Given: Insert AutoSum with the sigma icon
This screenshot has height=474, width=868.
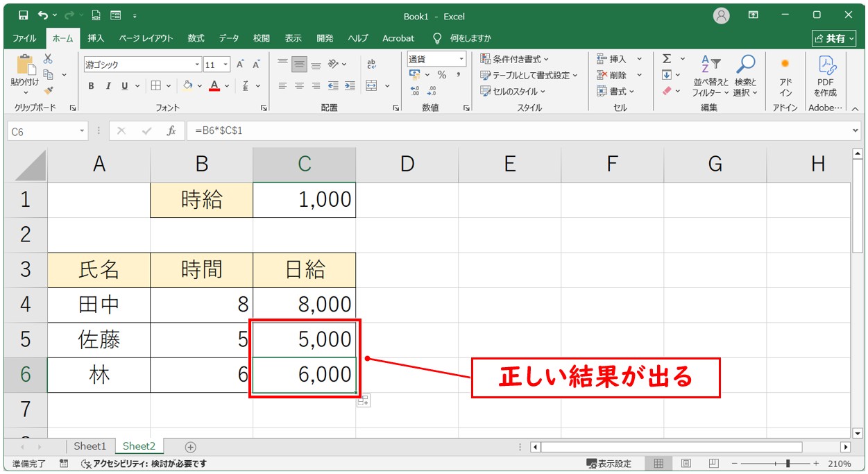Looking at the screenshot, I should point(667,59).
